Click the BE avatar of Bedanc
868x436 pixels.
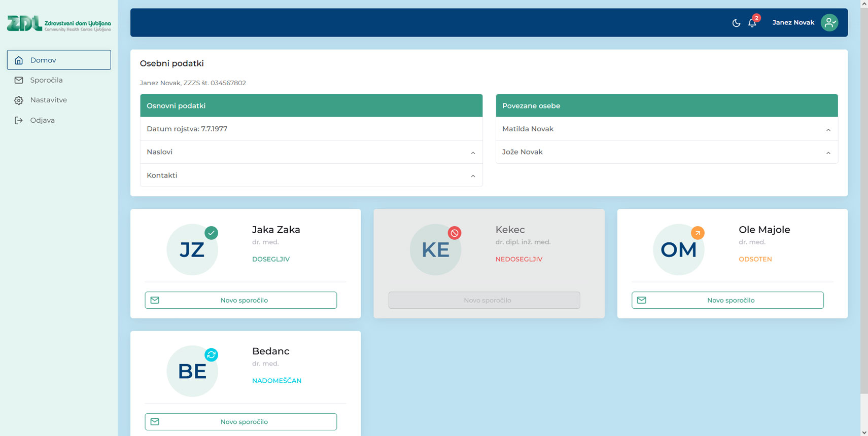point(192,371)
